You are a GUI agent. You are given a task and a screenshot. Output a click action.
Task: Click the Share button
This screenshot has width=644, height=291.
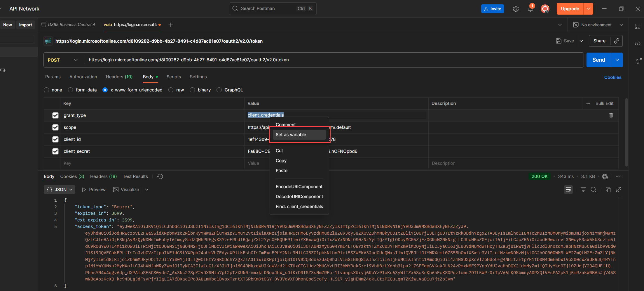click(599, 41)
